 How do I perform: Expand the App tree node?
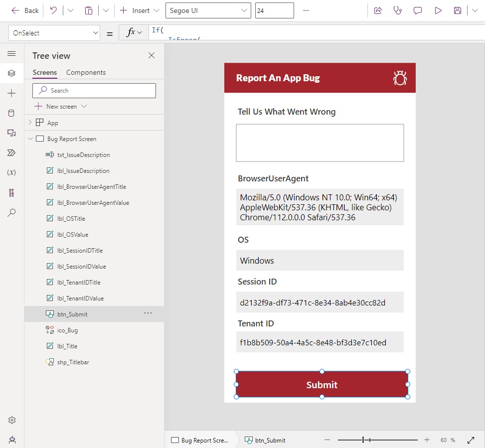pyautogui.click(x=30, y=123)
